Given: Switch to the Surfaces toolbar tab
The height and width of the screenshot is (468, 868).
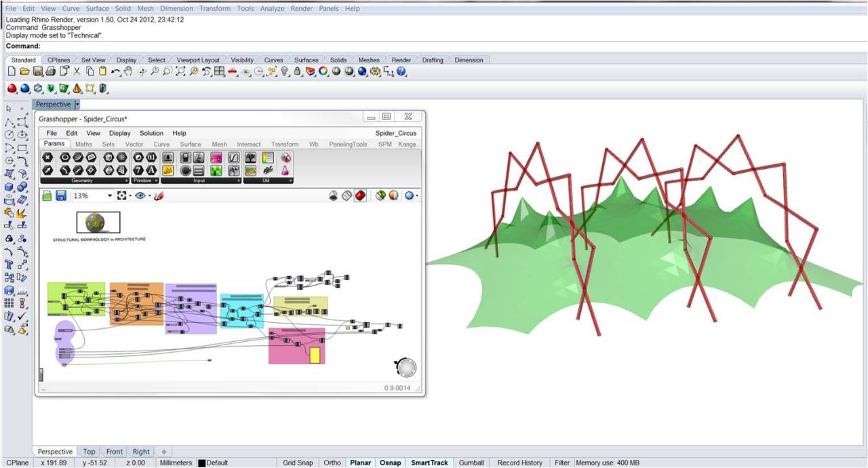Looking at the screenshot, I should 306,60.
